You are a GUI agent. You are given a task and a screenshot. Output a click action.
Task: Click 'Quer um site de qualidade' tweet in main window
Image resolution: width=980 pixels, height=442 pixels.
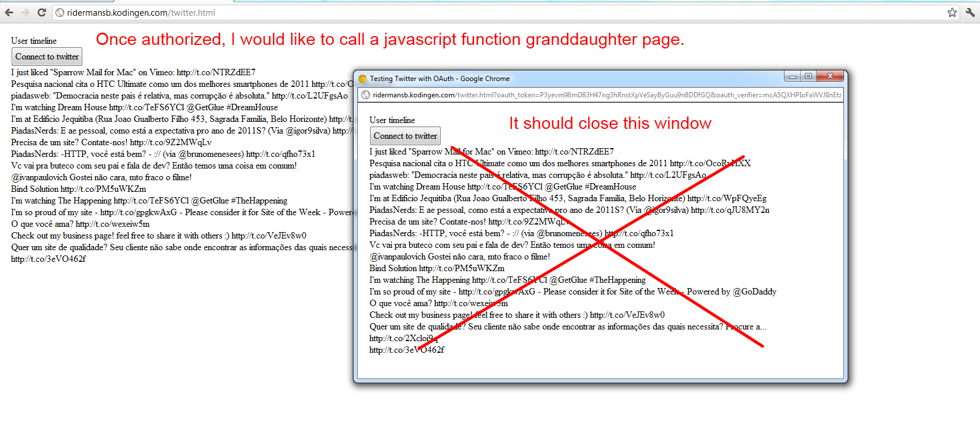[182, 247]
